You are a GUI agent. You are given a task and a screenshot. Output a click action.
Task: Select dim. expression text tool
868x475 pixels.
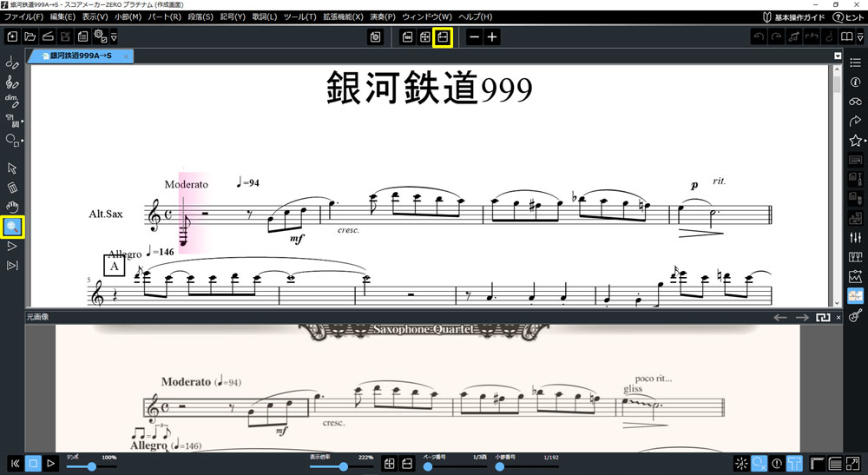click(11, 101)
